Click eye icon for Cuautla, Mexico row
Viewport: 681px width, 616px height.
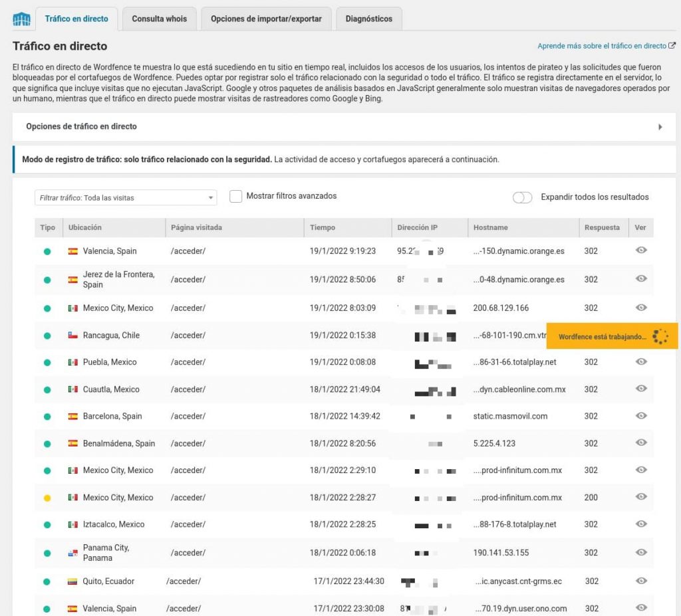[641, 389]
